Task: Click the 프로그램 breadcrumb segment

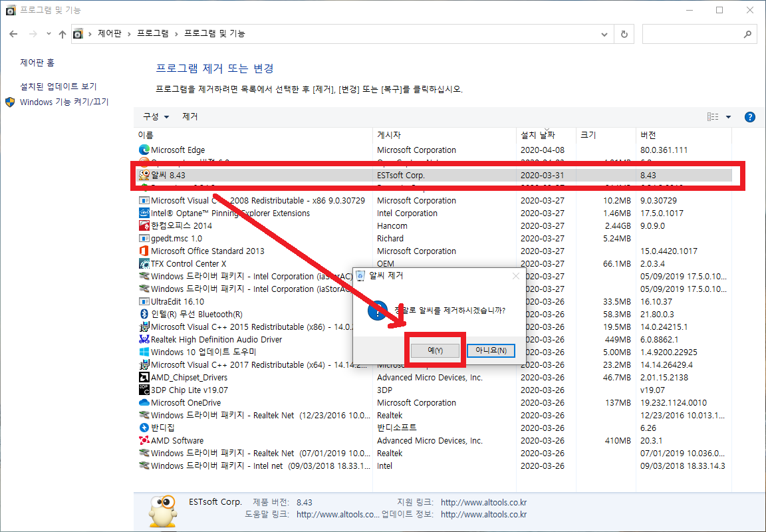Action: (152, 34)
